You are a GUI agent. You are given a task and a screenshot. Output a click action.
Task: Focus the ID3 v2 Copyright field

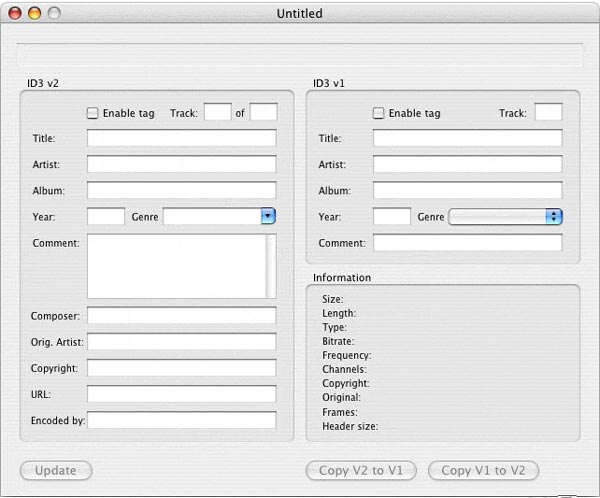(181, 368)
